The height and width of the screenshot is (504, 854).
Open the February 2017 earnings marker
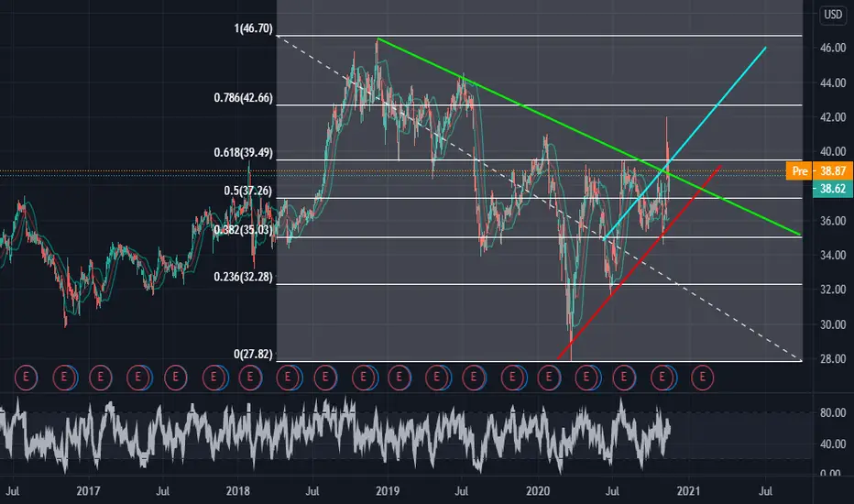pos(100,377)
